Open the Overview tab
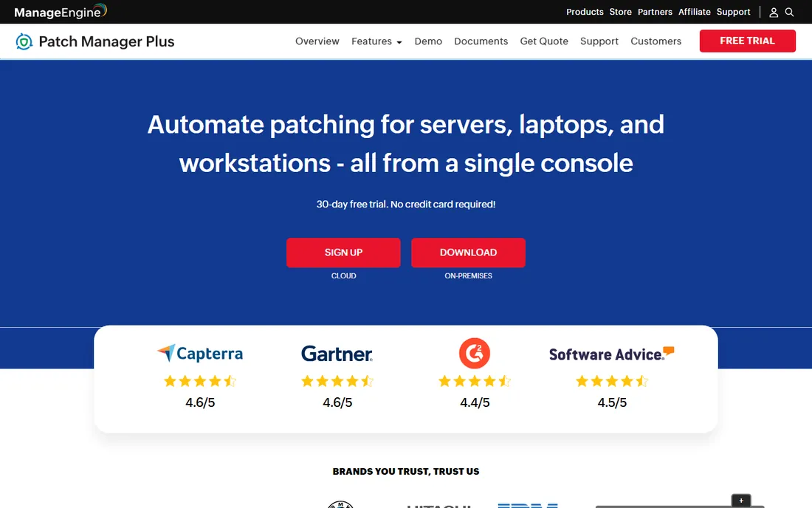812x508 pixels. pyautogui.click(x=317, y=41)
